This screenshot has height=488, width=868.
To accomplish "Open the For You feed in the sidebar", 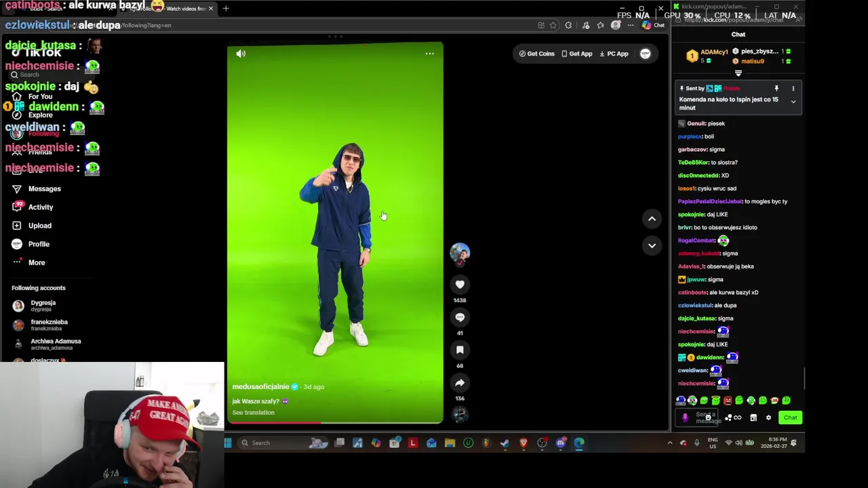I will pos(33,97).
